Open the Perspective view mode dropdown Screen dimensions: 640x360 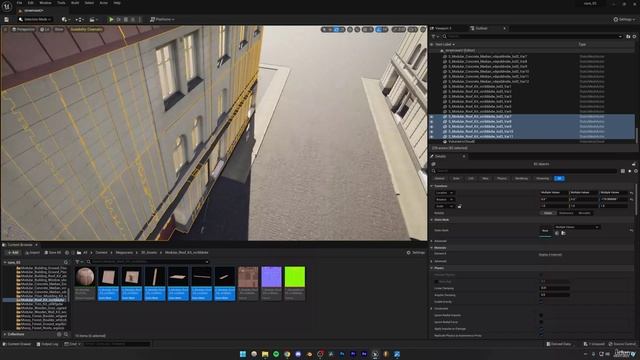pos(23,29)
